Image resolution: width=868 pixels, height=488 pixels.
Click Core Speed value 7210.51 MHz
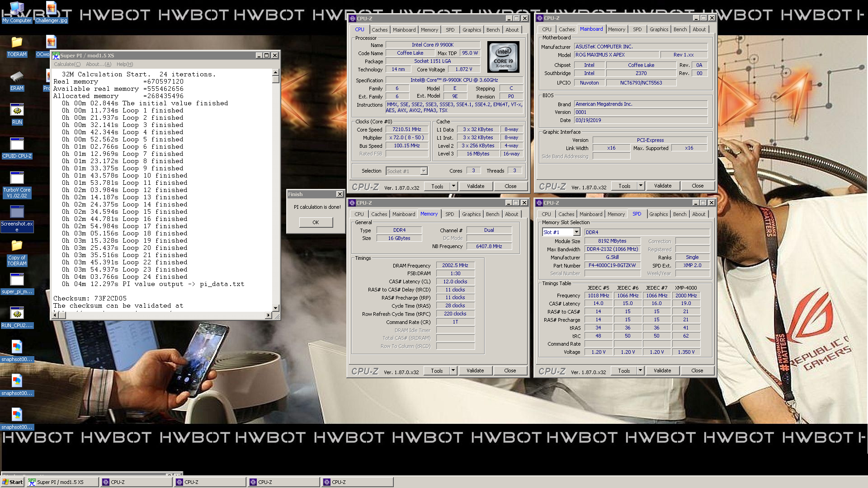[x=406, y=129]
